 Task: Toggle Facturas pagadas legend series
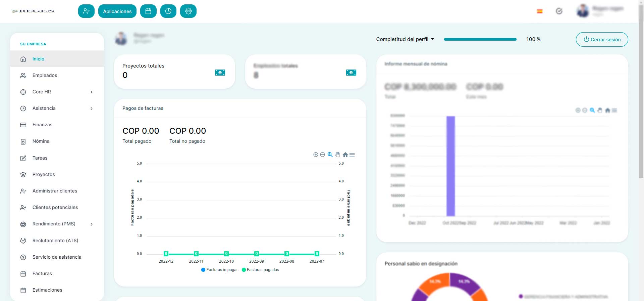[x=260, y=270]
